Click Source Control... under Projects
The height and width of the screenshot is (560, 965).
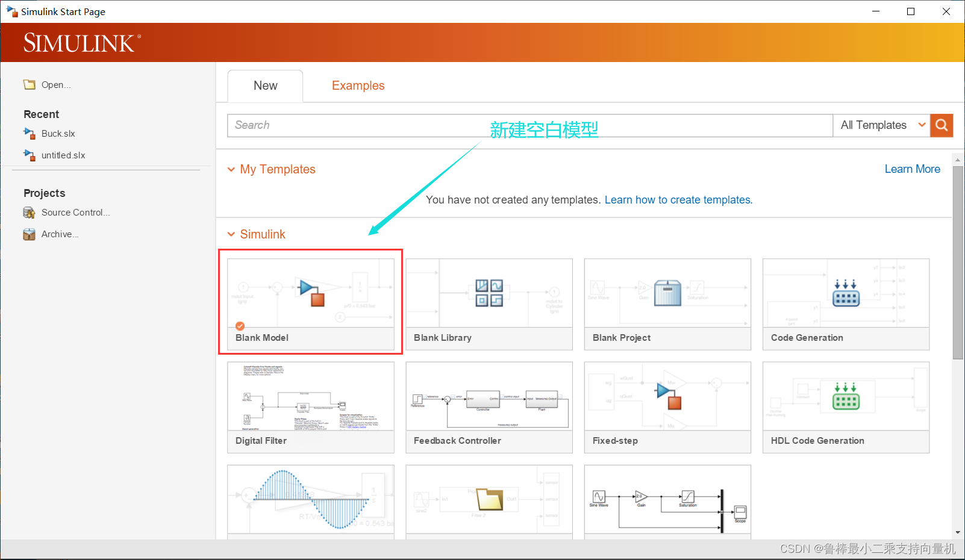point(75,213)
